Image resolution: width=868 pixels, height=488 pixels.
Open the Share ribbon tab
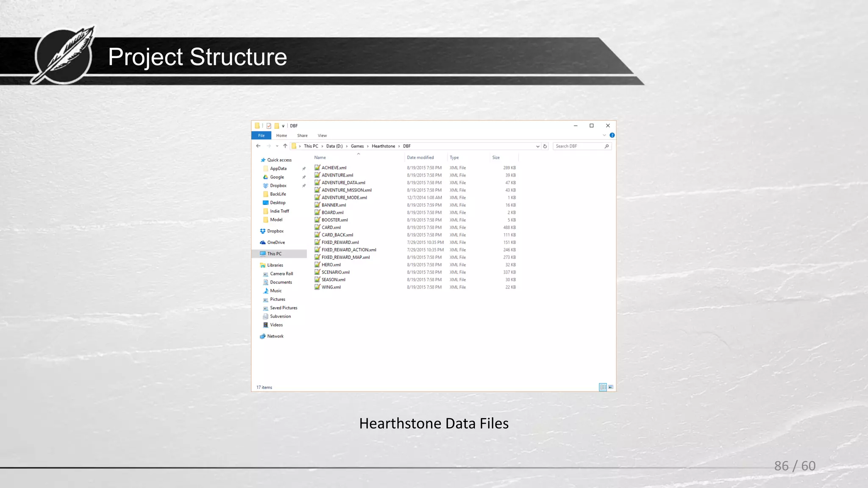[x=302, y=136]
